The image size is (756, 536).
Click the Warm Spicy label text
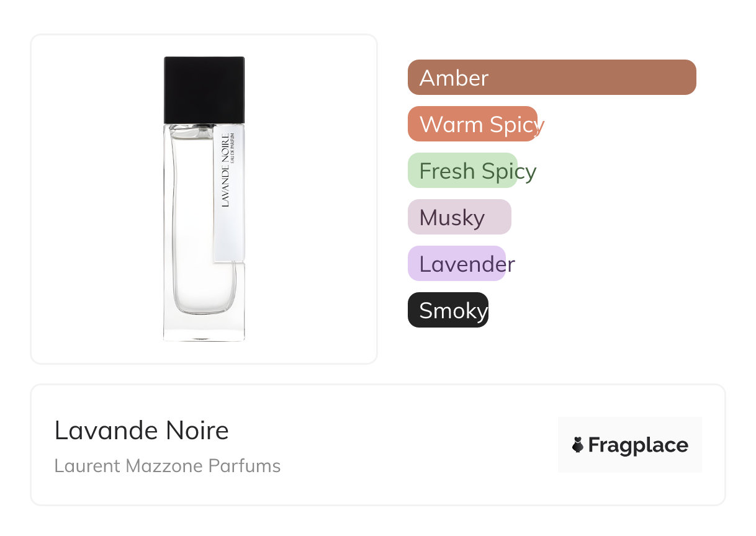(x=482, y=125)
